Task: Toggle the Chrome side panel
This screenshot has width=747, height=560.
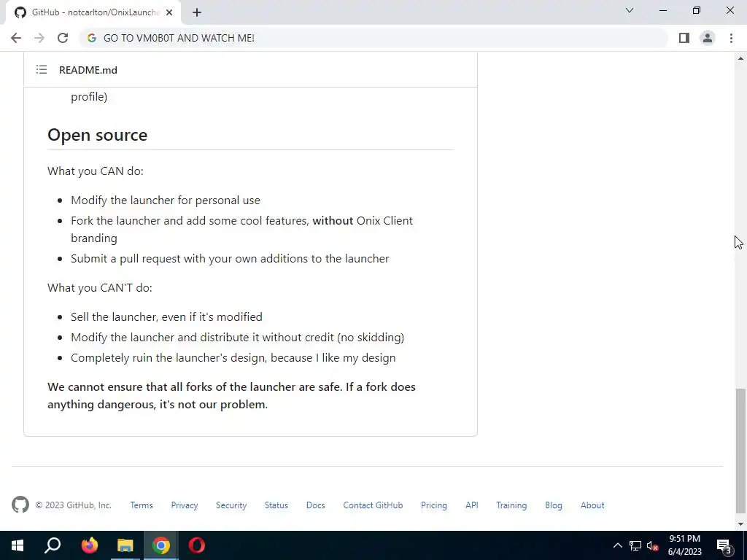Action: point(684,38)
